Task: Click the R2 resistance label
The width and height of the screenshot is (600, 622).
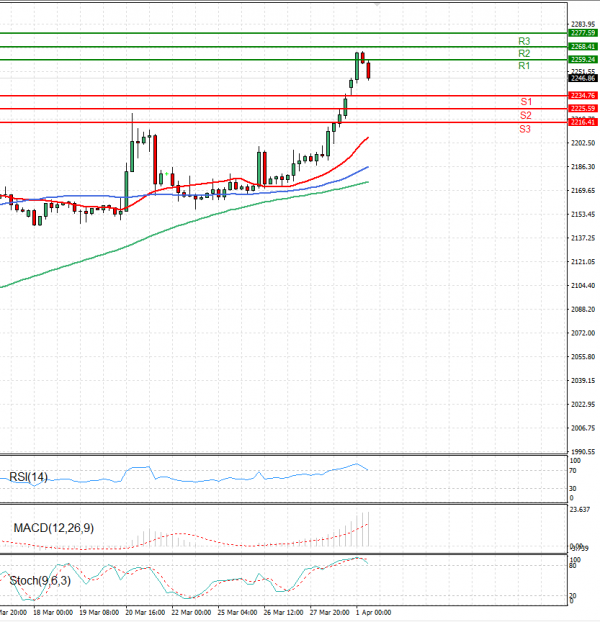Action: [524, 53]
